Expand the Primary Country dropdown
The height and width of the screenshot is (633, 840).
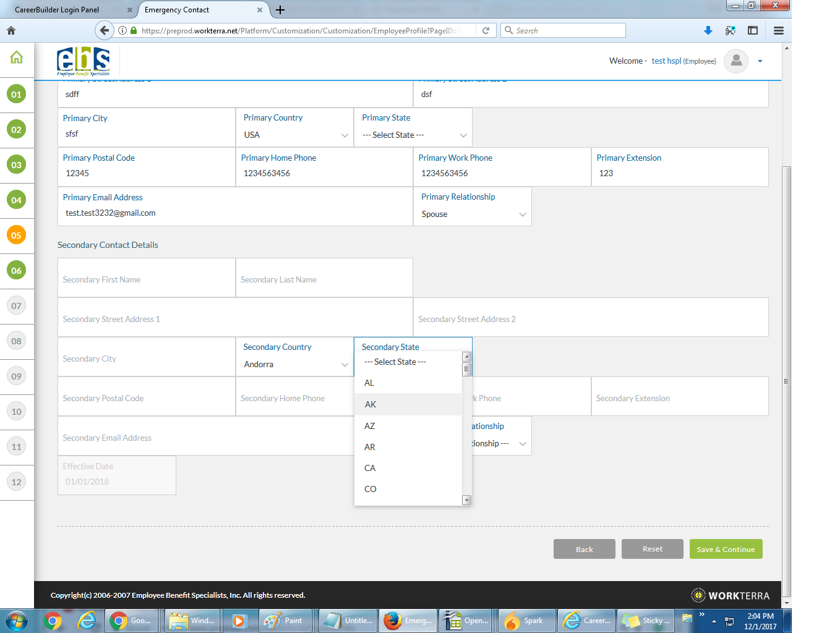coord(294,135)
